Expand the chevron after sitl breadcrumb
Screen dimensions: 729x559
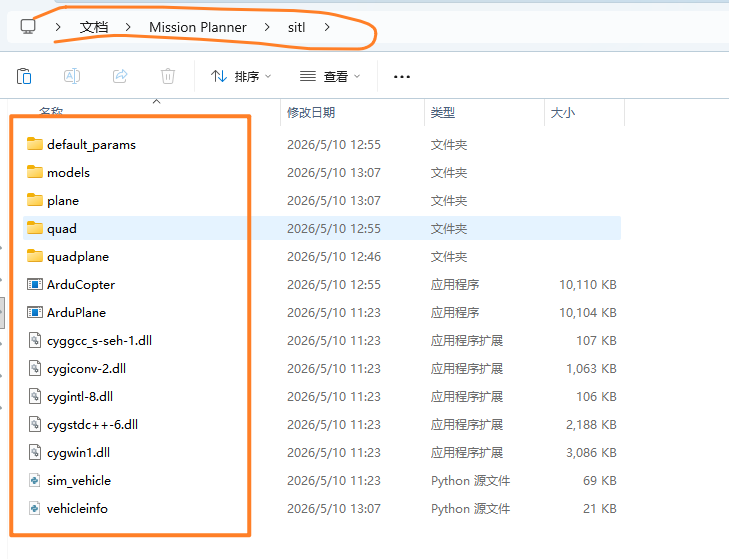327,27
